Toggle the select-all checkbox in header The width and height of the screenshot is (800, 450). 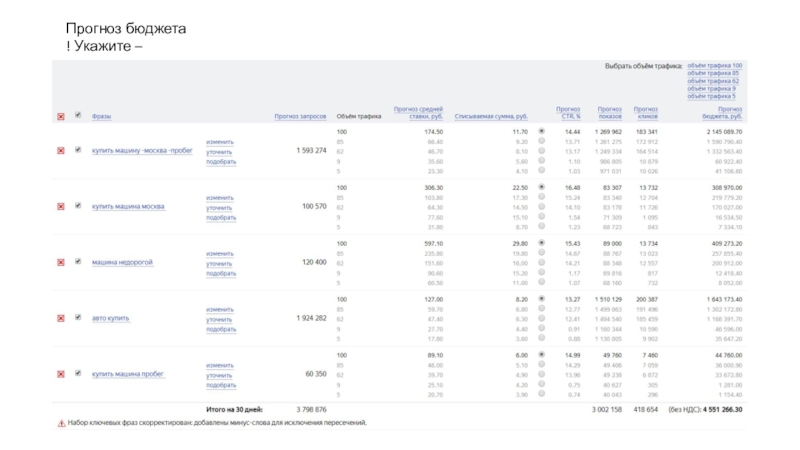click(x=78, y=116)
